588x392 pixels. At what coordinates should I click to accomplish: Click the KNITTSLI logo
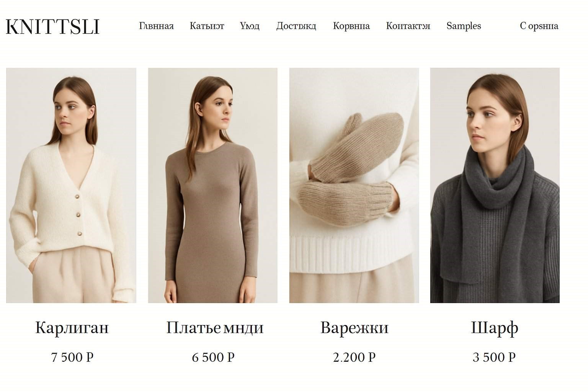[x=53, y=27]
